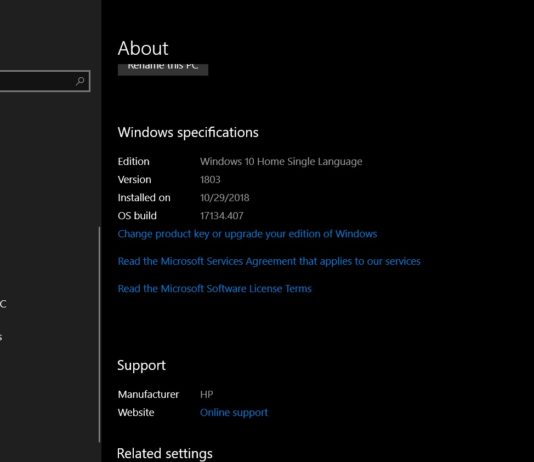
Task: Select install date 10/29/2018
Action: pos(224,197)
